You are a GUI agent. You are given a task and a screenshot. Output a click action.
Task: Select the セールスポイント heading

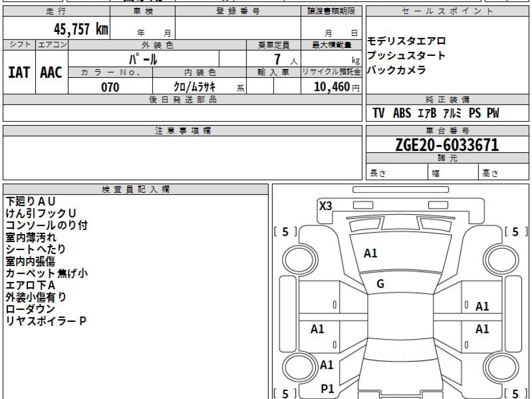click(447, 12)
